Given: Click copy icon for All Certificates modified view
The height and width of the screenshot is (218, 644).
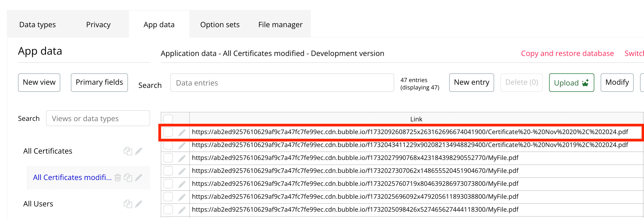Looking at the screenshot, I should (128, 177).
